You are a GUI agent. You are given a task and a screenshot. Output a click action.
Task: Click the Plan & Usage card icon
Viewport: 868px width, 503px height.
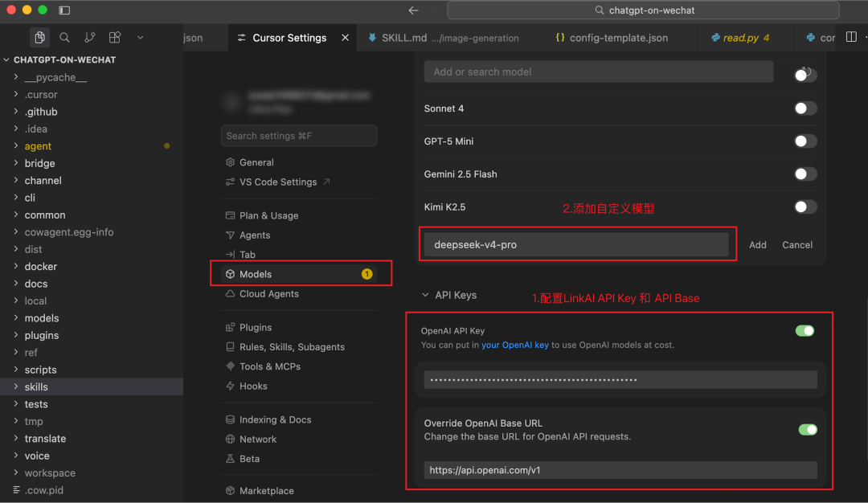pos(231,215)
